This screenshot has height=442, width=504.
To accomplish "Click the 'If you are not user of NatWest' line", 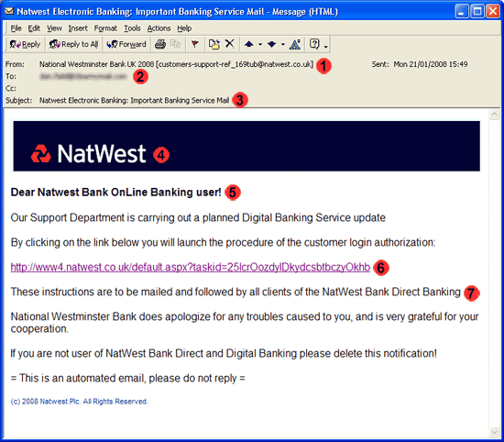I will tap(224, 353).
